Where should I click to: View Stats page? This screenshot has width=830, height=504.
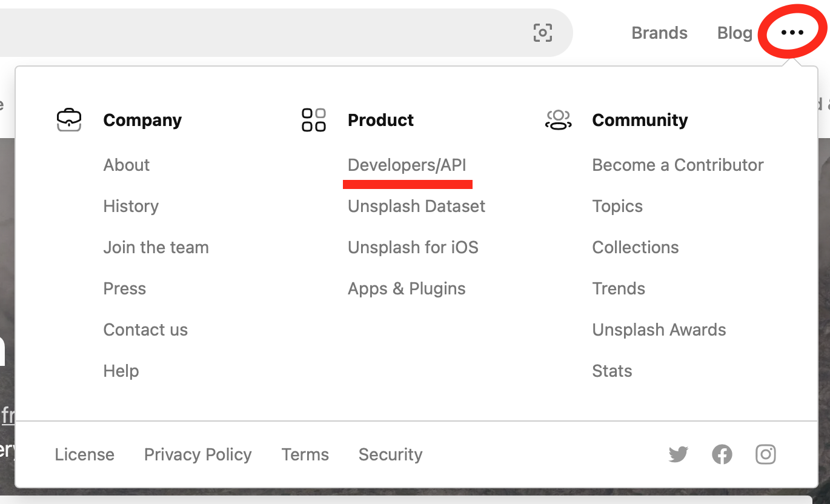coord(612,371)
